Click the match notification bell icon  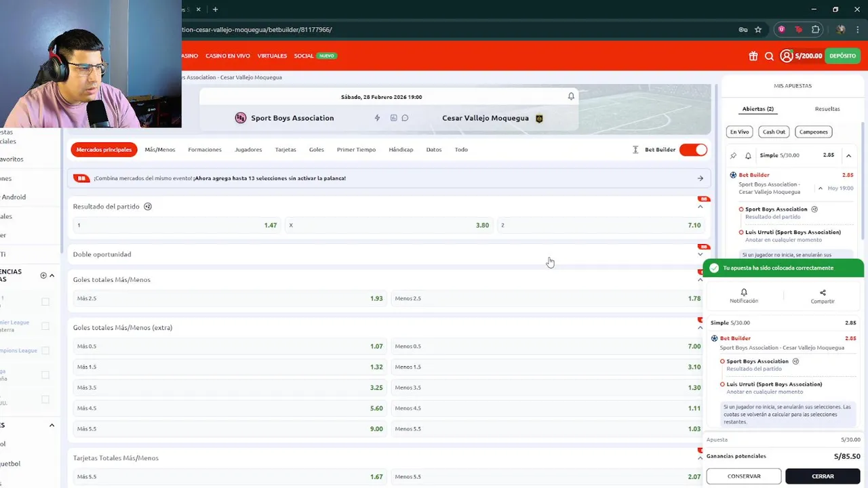571,96
